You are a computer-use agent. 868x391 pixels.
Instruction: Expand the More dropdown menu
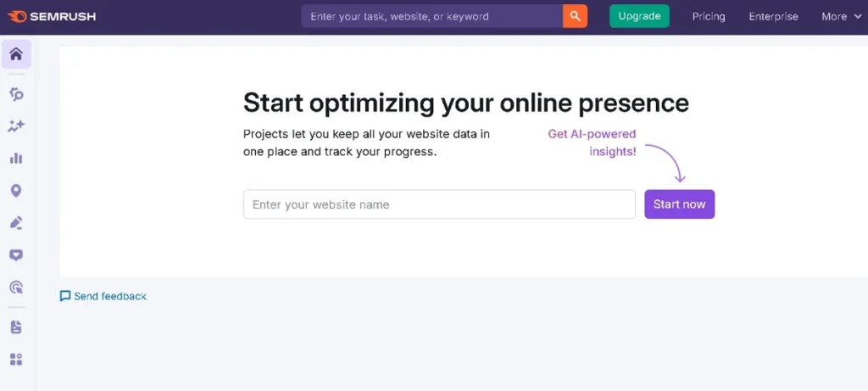[x=840, y=16]
